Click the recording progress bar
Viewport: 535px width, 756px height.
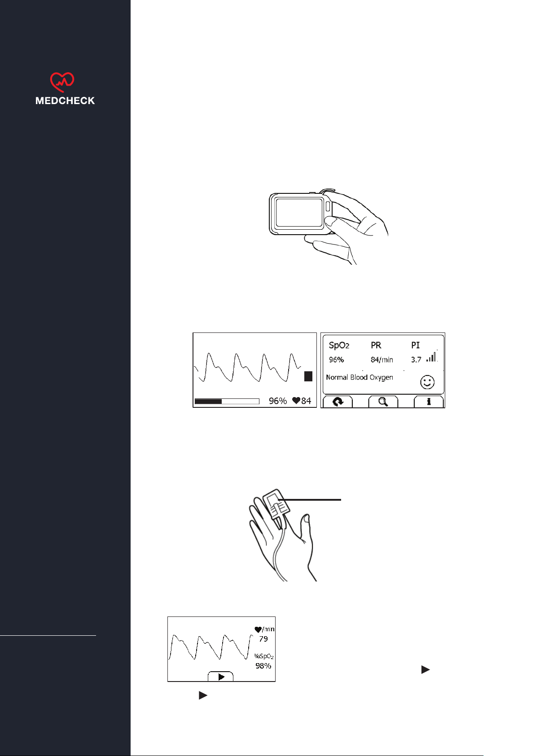[227, 401]
